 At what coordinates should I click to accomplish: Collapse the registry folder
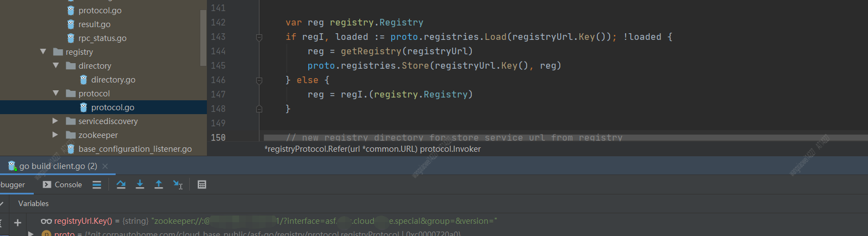point(43,52)
